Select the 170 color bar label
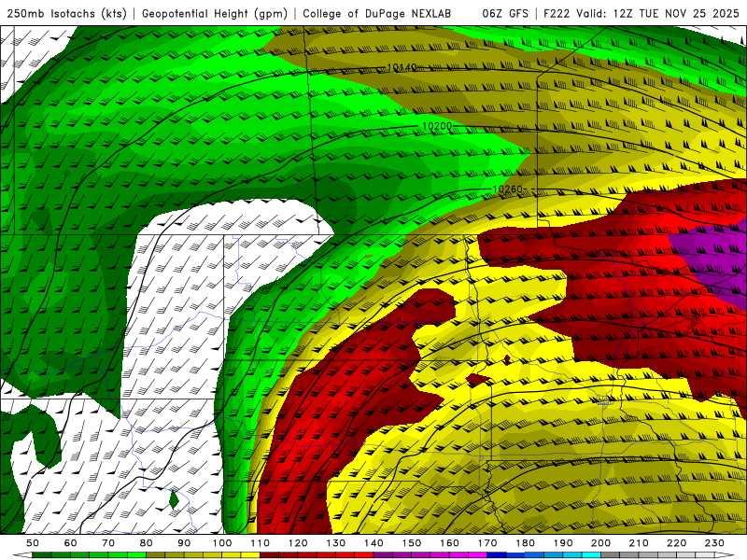 [487, 543]
